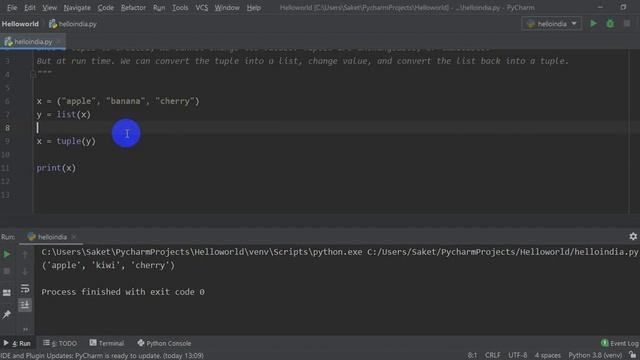Open the Window menu

point(227,8)
